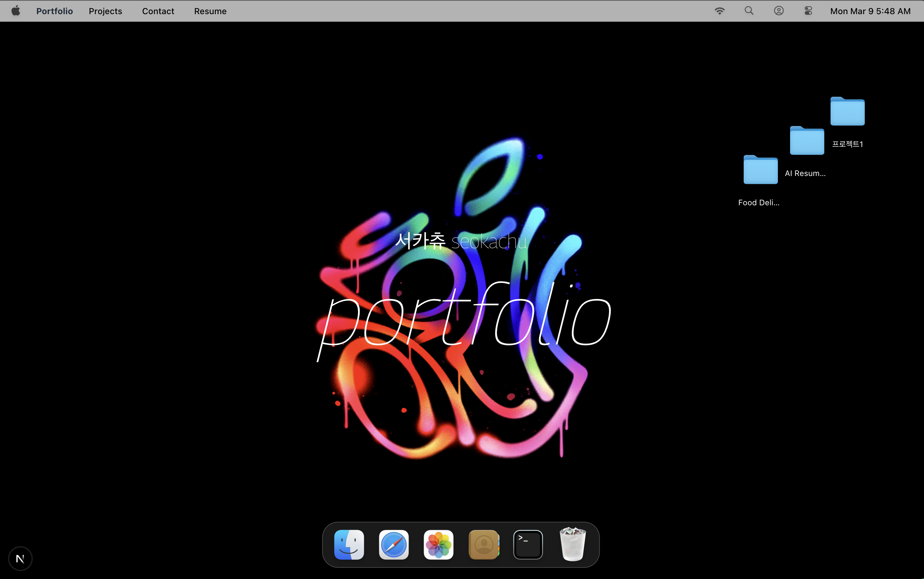Open the Apple logo menu
Image resolution: width=924 pixels, height=579 pixels.
pyautogui.click(x=16, y=11)
